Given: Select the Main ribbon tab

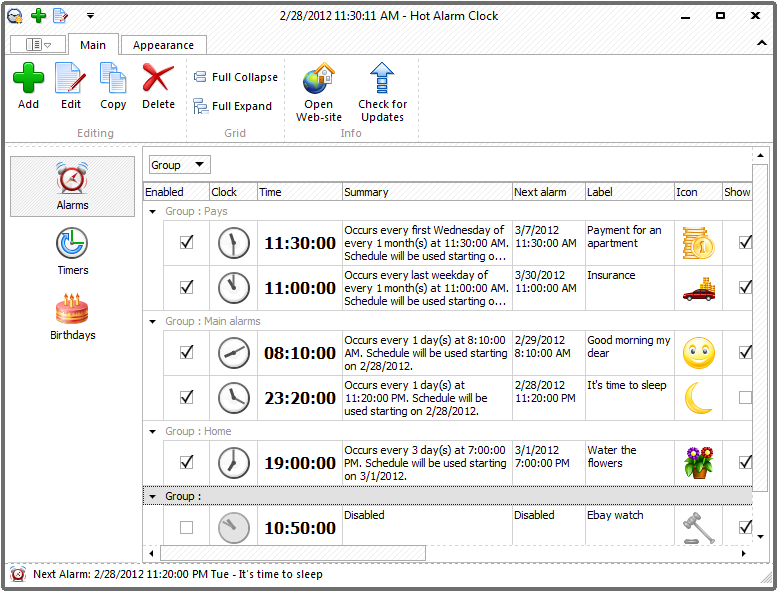Looking at the screenshot, I should click(93, 45).
